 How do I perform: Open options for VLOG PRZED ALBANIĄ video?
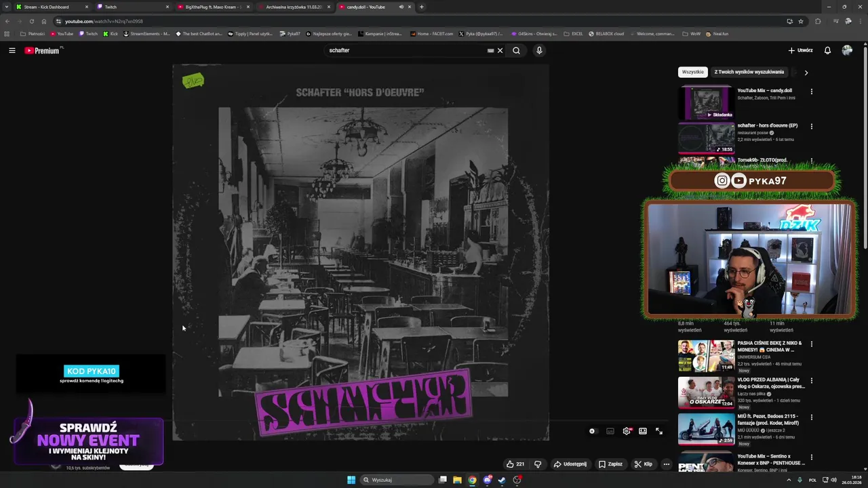pos(811,380)
